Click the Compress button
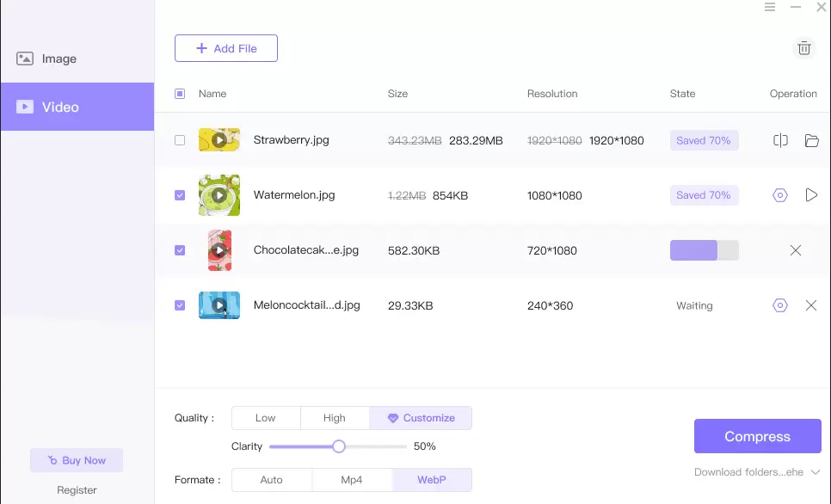 pos(757,436)
